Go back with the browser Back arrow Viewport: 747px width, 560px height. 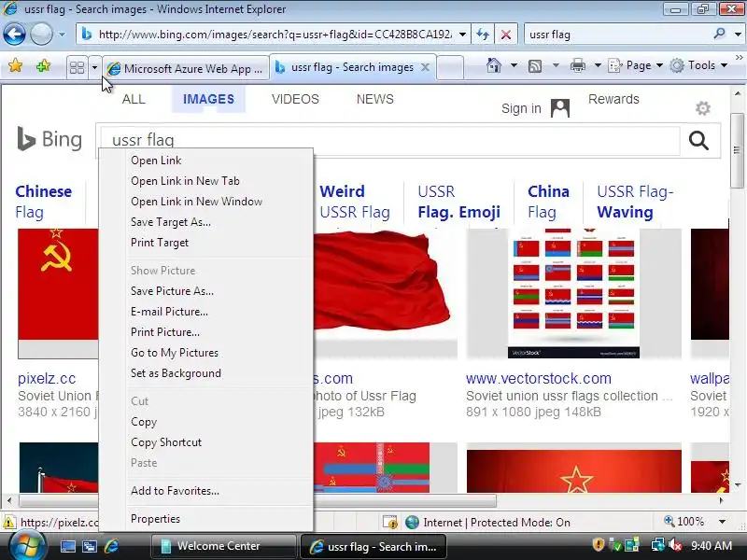14,35
